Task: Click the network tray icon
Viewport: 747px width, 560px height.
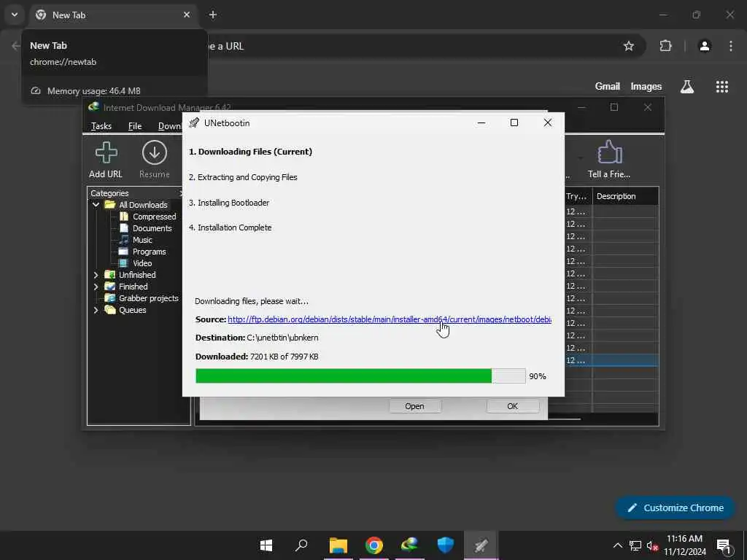Action: [635, 545]
